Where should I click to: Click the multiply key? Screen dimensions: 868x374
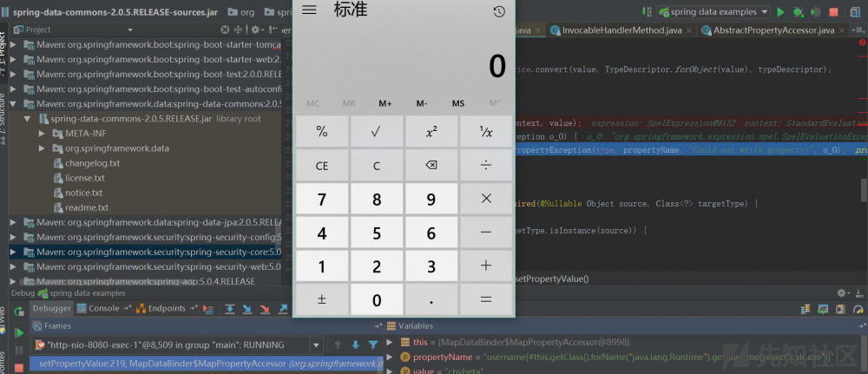click(486, 200)
